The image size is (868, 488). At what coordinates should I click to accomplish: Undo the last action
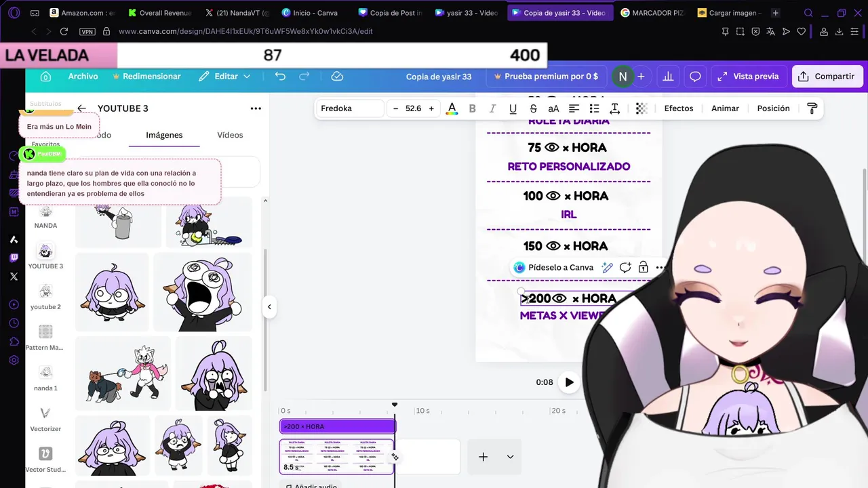280,77
